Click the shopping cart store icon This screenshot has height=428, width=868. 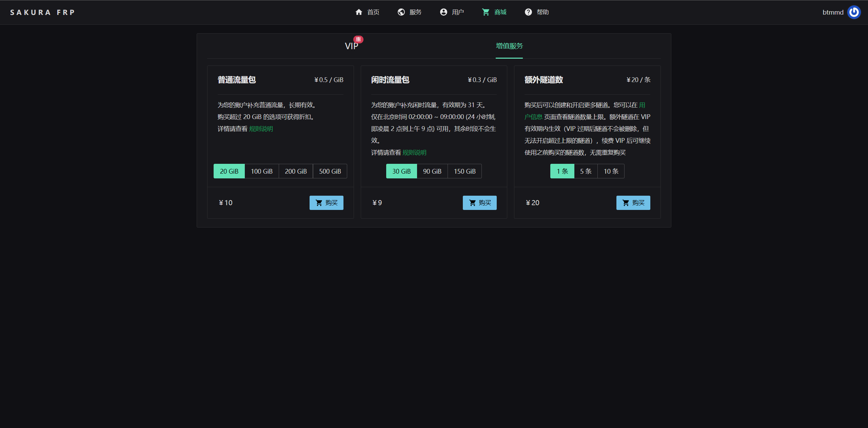486,12
